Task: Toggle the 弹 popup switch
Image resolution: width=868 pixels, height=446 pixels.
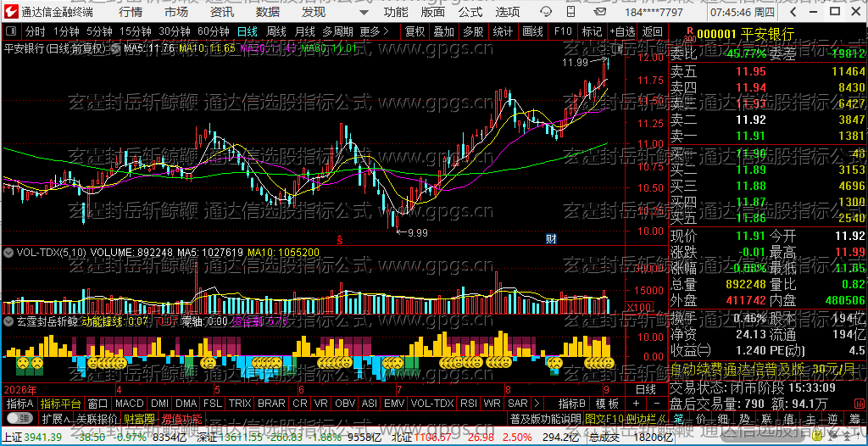Action: coord(20,417)
